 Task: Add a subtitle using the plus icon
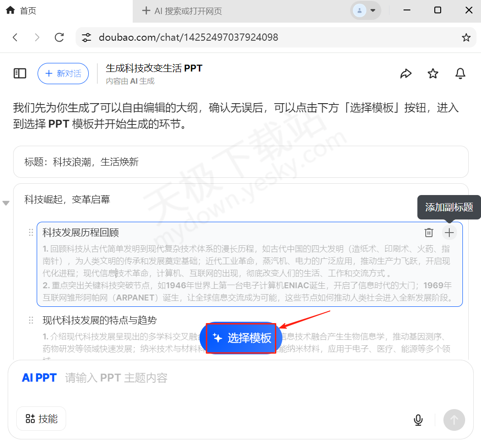(x=449, y=232)
